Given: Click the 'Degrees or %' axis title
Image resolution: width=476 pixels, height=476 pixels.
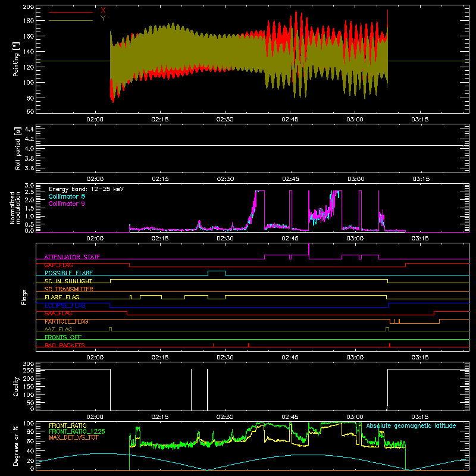Looking at the screenshot, I should pos(16,446).
